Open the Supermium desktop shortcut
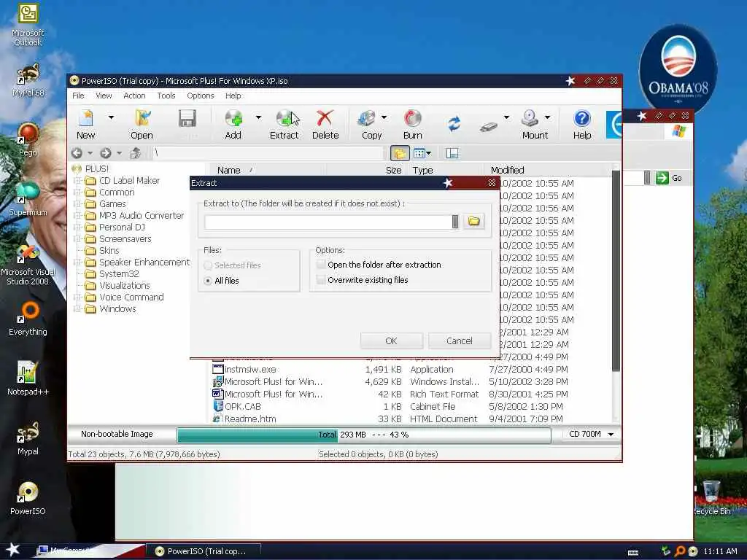747x560 pixels. click(x=28, y=199)
